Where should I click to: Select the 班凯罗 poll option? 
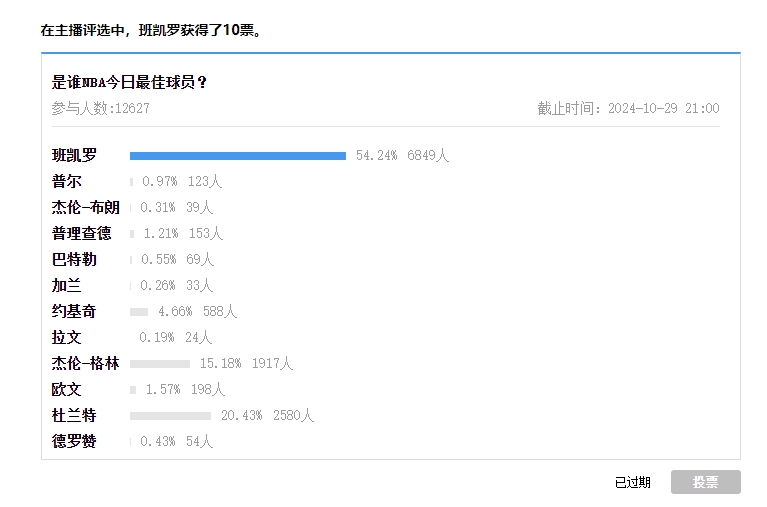click(75, 156)
